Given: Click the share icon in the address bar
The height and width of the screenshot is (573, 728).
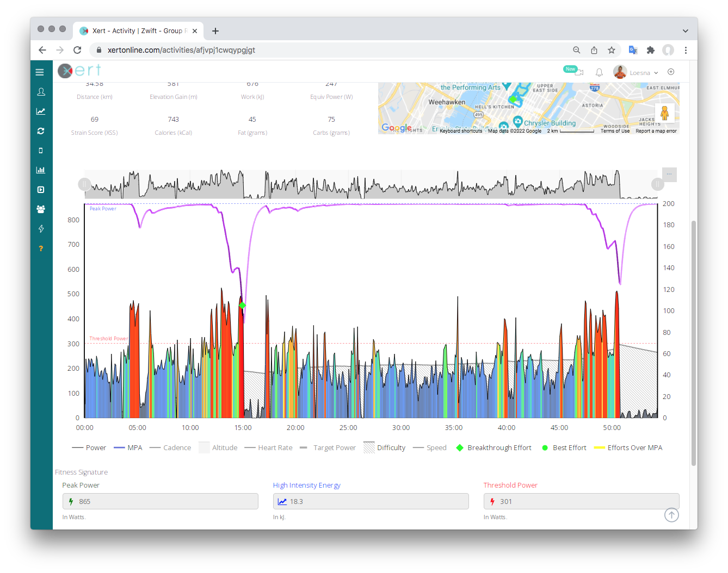Looking at the screenshot, I should [594, 50].
